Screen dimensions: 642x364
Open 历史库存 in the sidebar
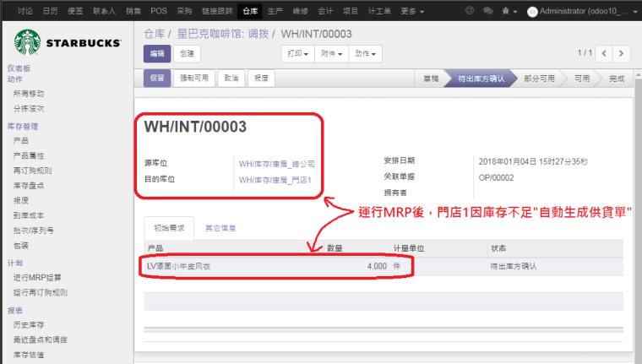[x=29, y=325]
